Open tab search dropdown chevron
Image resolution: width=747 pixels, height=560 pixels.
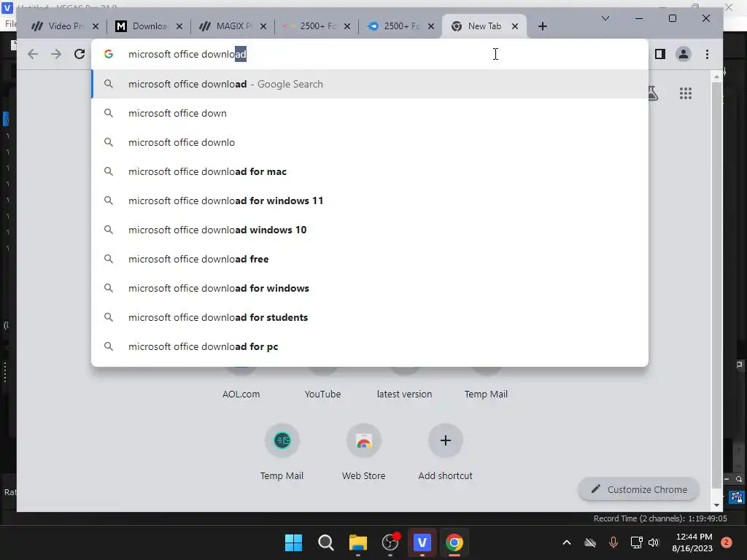(x=605, y=18)
